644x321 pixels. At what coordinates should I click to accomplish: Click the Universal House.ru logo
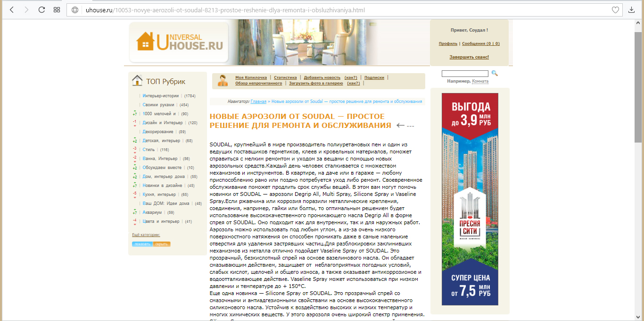(179, 42)
